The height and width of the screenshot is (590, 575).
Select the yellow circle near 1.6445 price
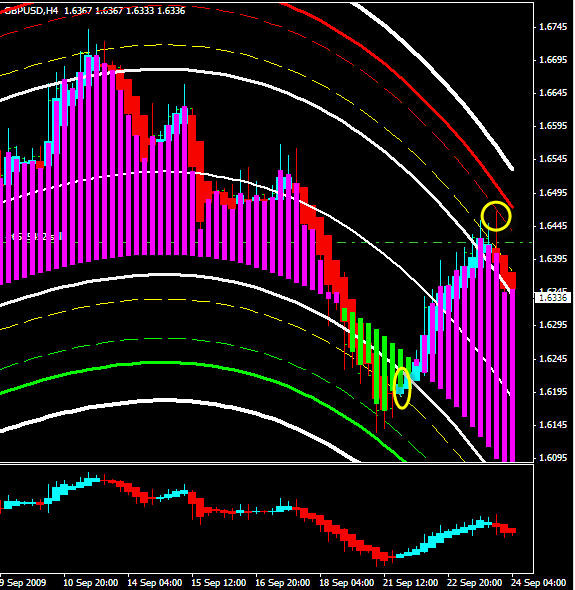point(496,216)
